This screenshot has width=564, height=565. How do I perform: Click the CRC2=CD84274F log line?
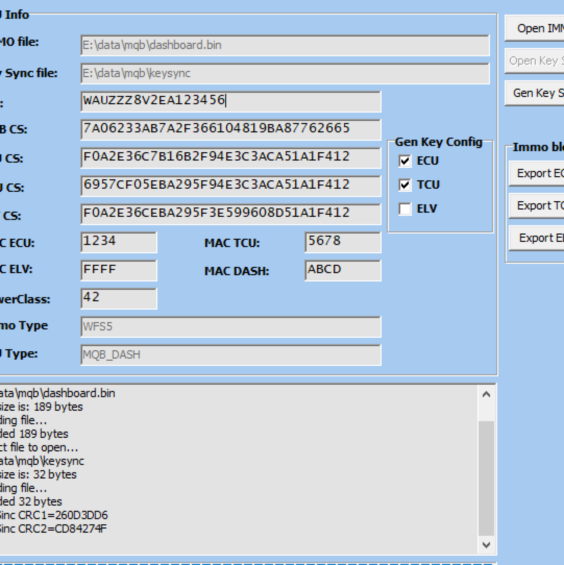click(53, 529)
